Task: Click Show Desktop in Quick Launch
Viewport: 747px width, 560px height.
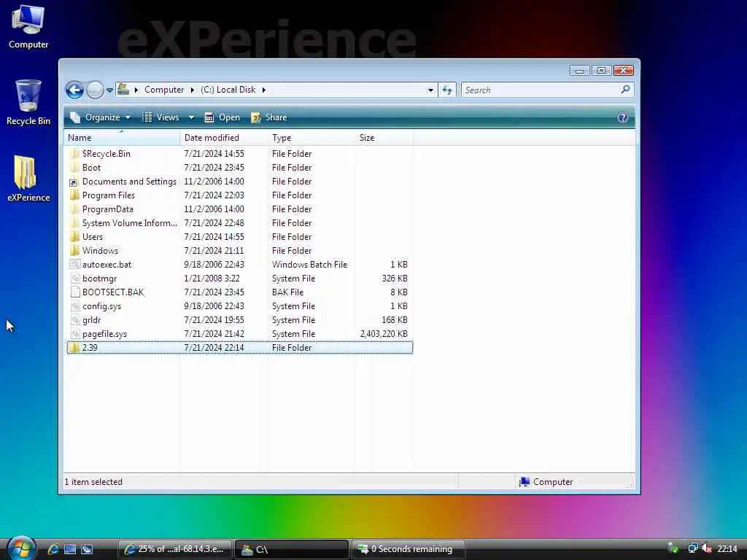Action: click(x=70, y=549)
